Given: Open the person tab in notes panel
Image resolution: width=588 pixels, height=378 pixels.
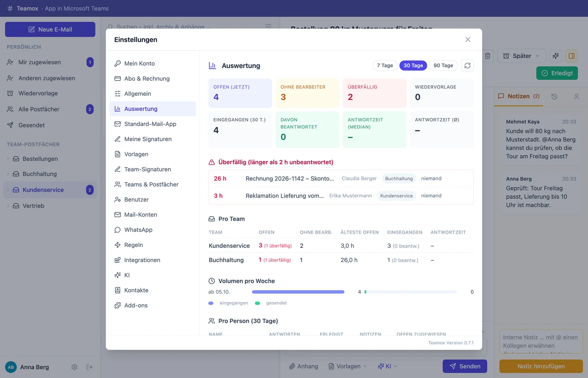Looking at the screenshot, I should 577,97.
